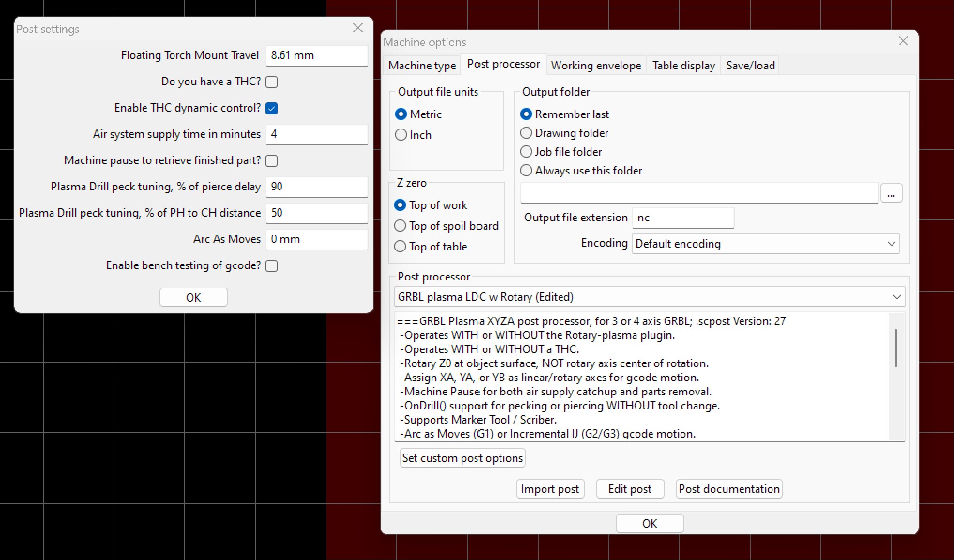Open Post documentation
954x560 pixels.
pos(728,489)
